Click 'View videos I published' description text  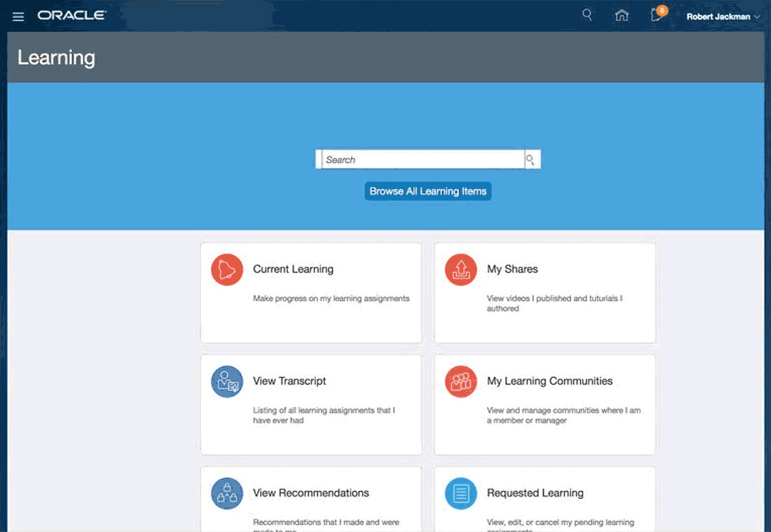554,303
